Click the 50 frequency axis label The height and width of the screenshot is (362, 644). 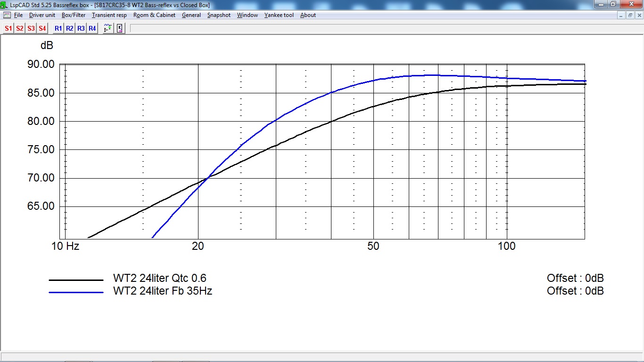point(373,246)
